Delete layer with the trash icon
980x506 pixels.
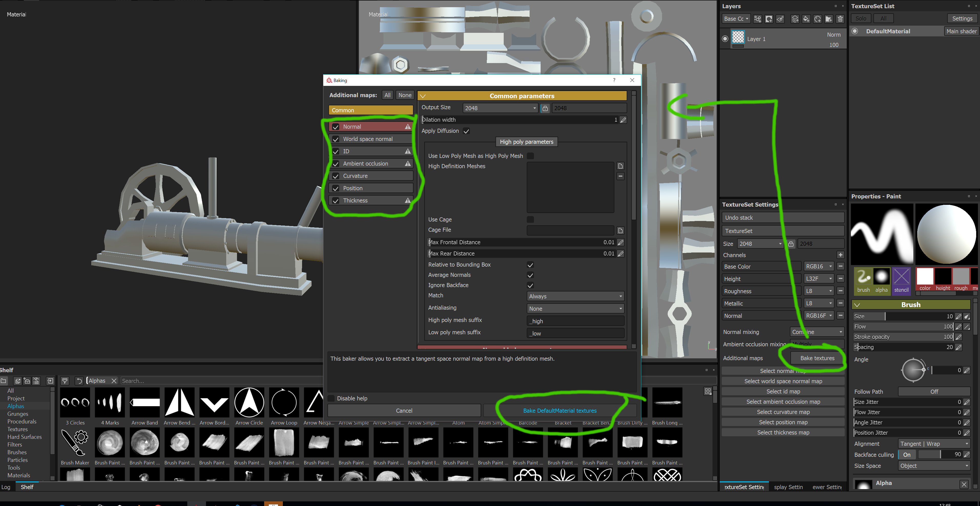[840, 19]
